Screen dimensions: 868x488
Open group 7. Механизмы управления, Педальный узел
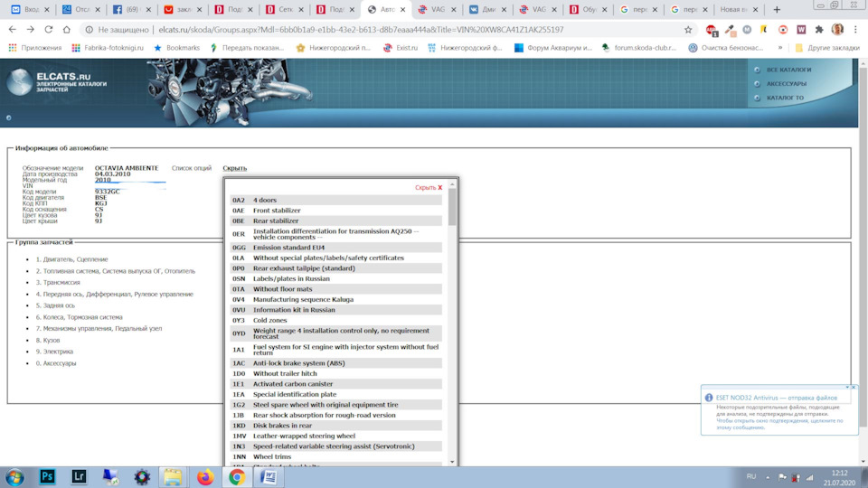click(x=99, y=329)
